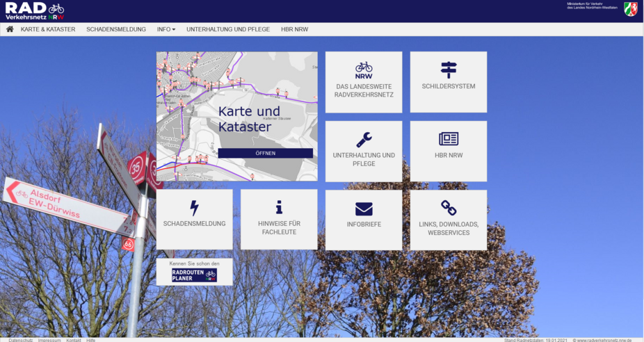
Task: Open the Impressum footer link
Action: pos(49,340)
